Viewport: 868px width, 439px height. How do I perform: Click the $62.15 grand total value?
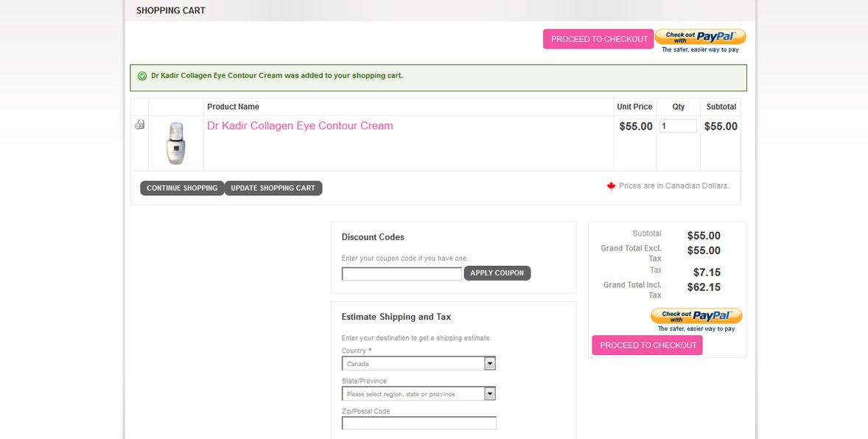coord(704,287)
